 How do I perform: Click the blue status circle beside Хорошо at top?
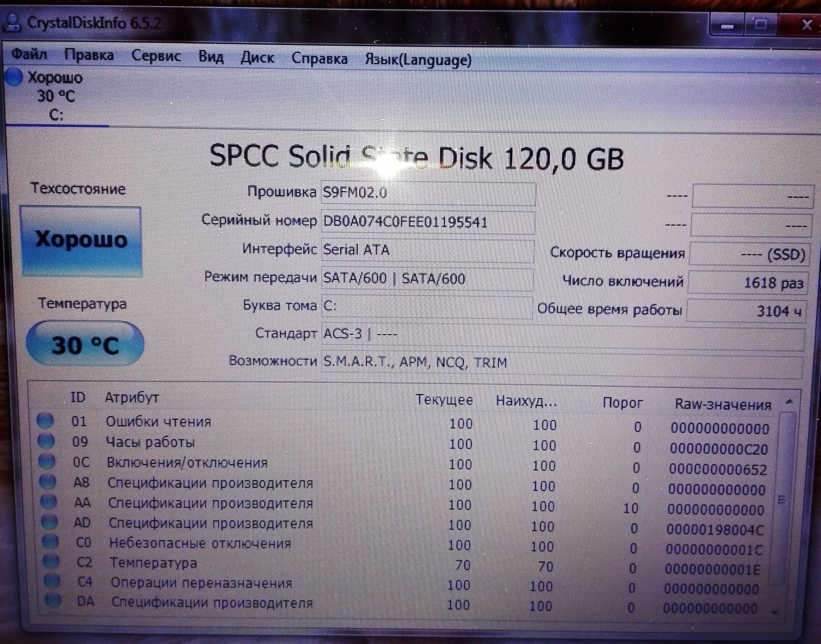(14, 77)
